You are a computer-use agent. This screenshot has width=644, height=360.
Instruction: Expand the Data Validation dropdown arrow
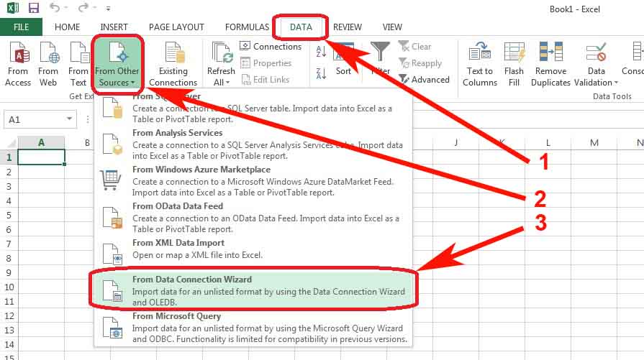point(616,83)
